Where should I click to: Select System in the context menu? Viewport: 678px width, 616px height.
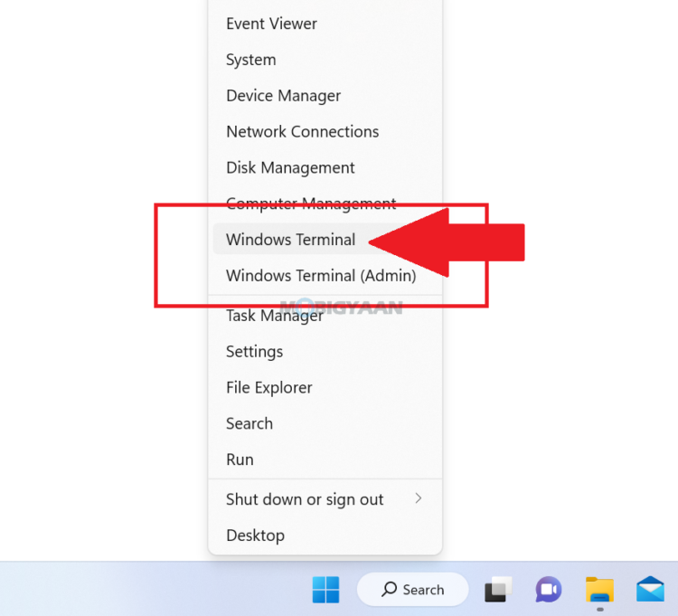click(325, 60)
